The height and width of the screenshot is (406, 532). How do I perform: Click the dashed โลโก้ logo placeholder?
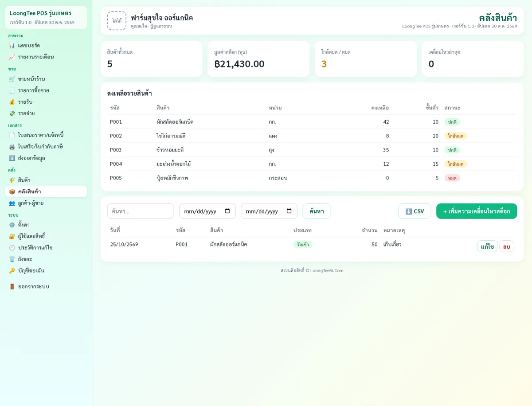click(117, 21)
